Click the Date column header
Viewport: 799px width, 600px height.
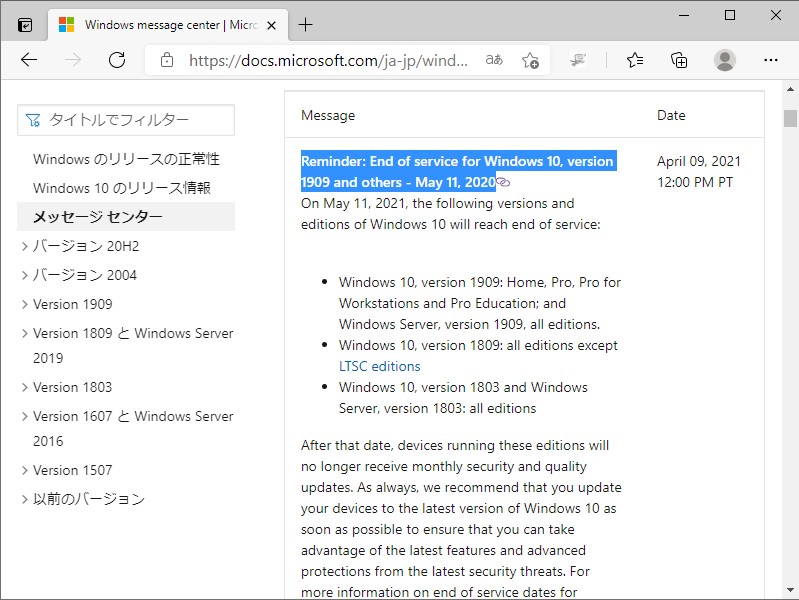coord(671,115)
